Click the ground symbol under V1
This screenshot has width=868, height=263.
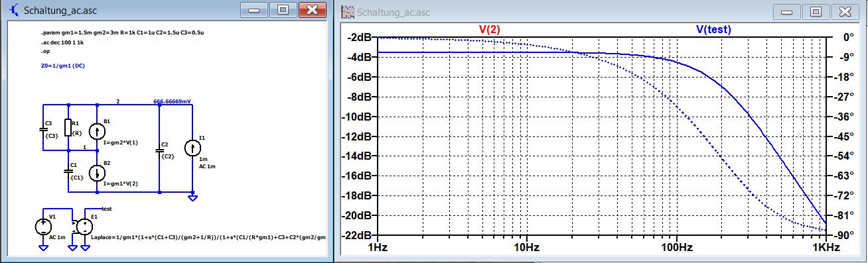[x=43, y=247]
